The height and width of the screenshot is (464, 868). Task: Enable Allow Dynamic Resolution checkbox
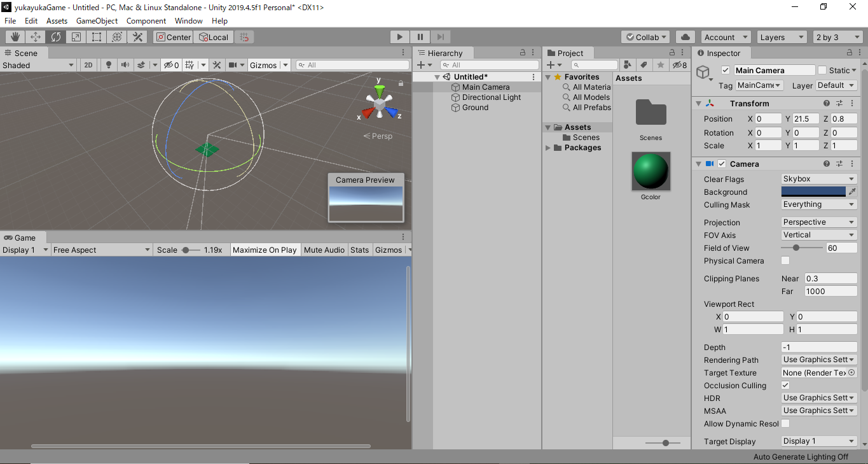coord(785,423)
